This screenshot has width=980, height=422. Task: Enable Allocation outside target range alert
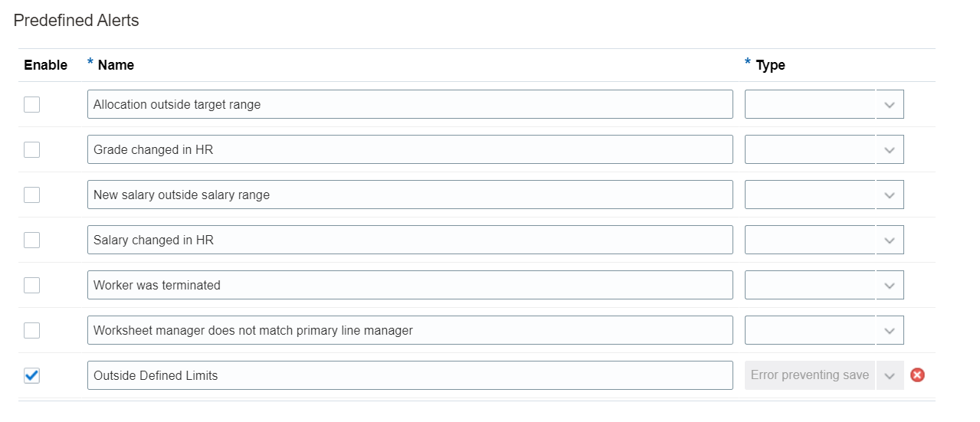(31, 105)
